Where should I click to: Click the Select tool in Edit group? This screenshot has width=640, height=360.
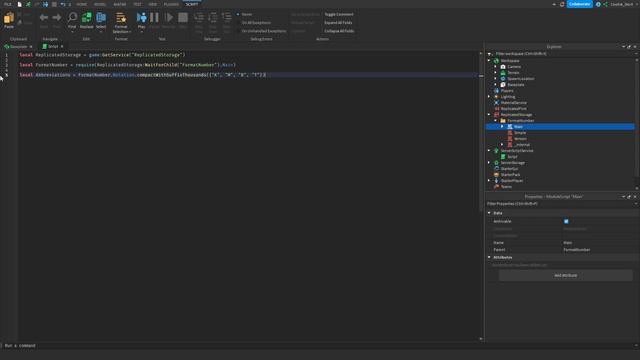click(101, 17)
